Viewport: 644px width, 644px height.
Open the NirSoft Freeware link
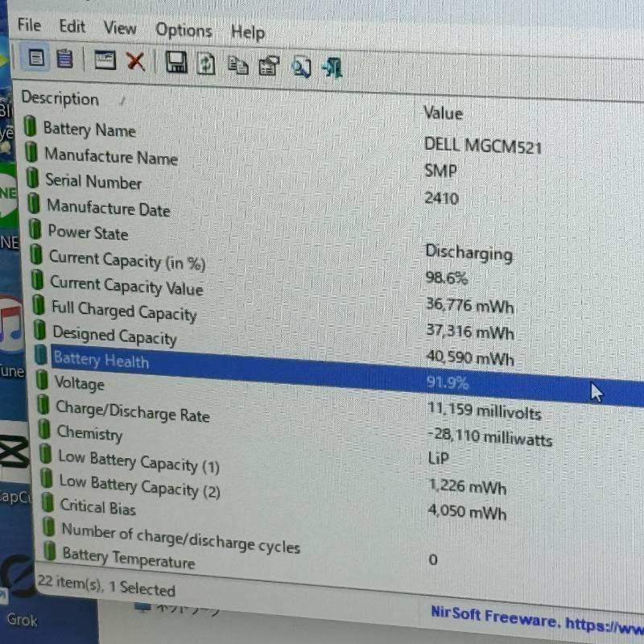pos(537,619)
